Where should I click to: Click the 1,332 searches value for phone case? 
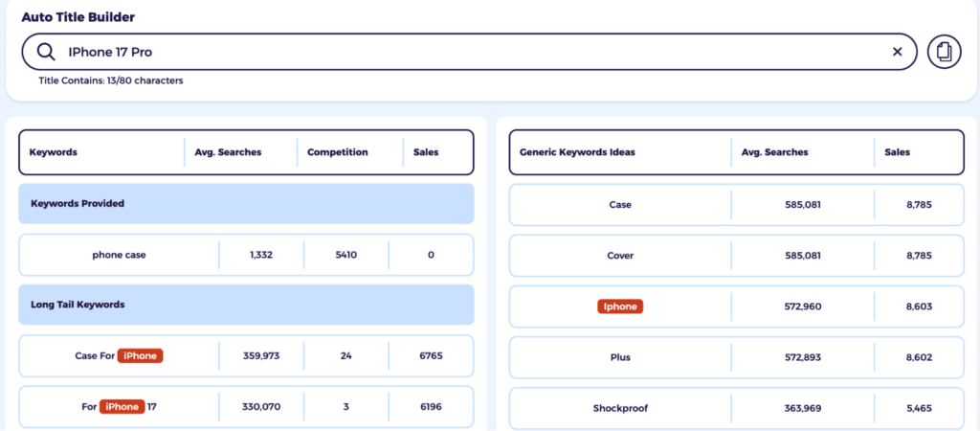click(261, 255)
